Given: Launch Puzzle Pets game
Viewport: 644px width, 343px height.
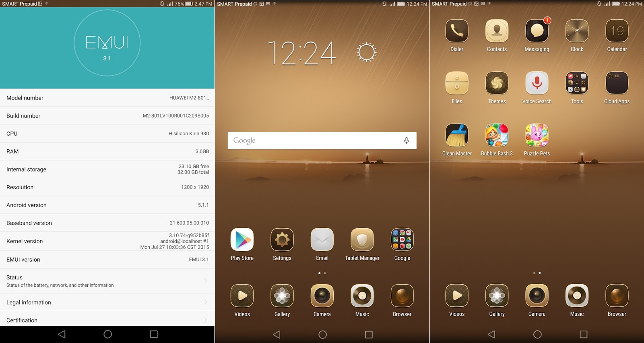Looking at the screenshot, I should point(537,135).
